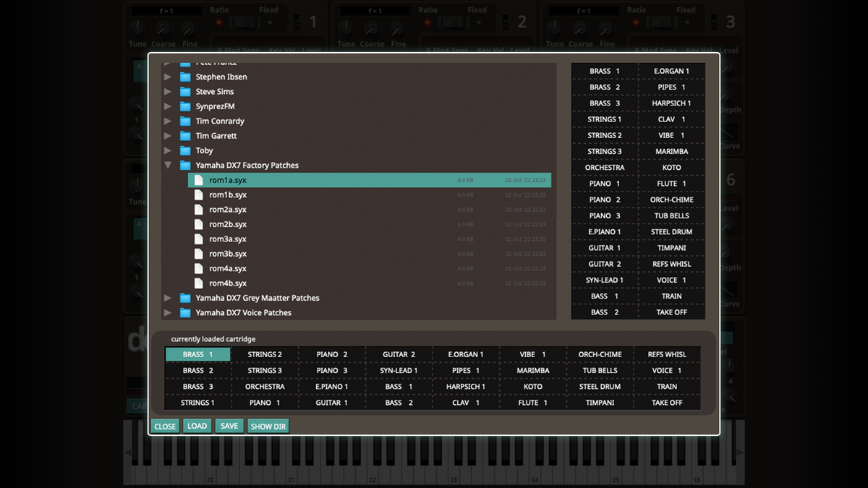Collapse the Yamaha DX7 Factory Patches folder
Viewport: 868px width, 488px height.
[168, 165]
